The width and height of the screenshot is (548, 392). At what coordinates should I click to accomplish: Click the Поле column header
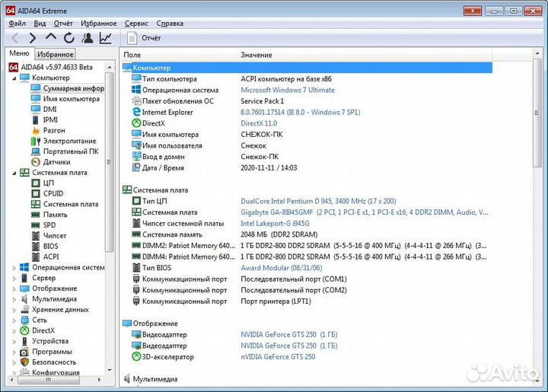tap(180, 55)
